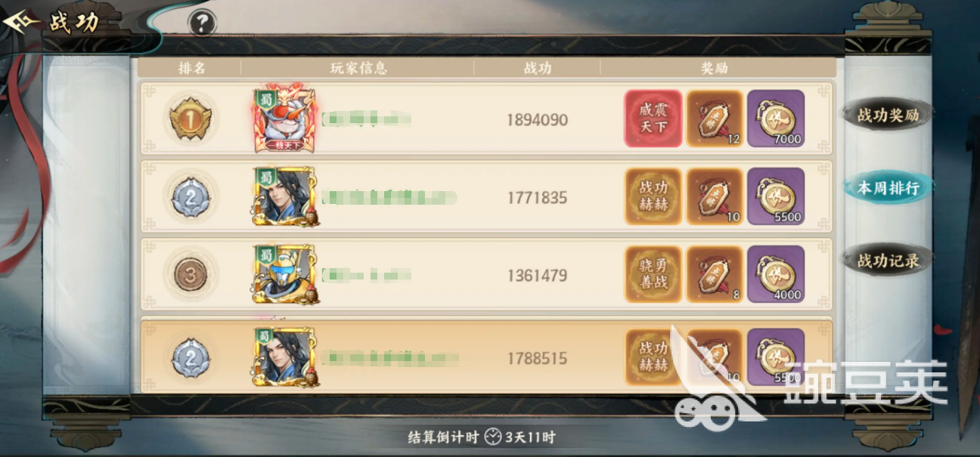Open the 战功记录 tab
Image resolution: width=980 pixels, height=457 pixels.
(x=888, y=261)
